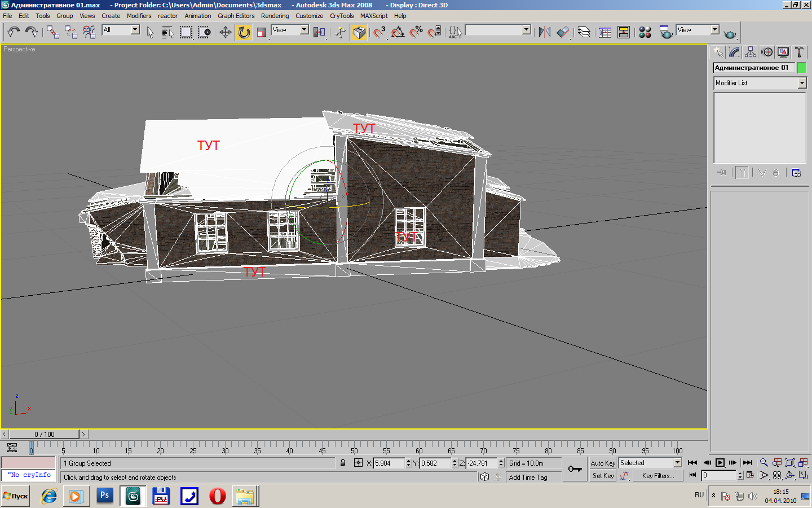Toggle the Selection Lock padlock
812x508 pixels.
(343, 463)
